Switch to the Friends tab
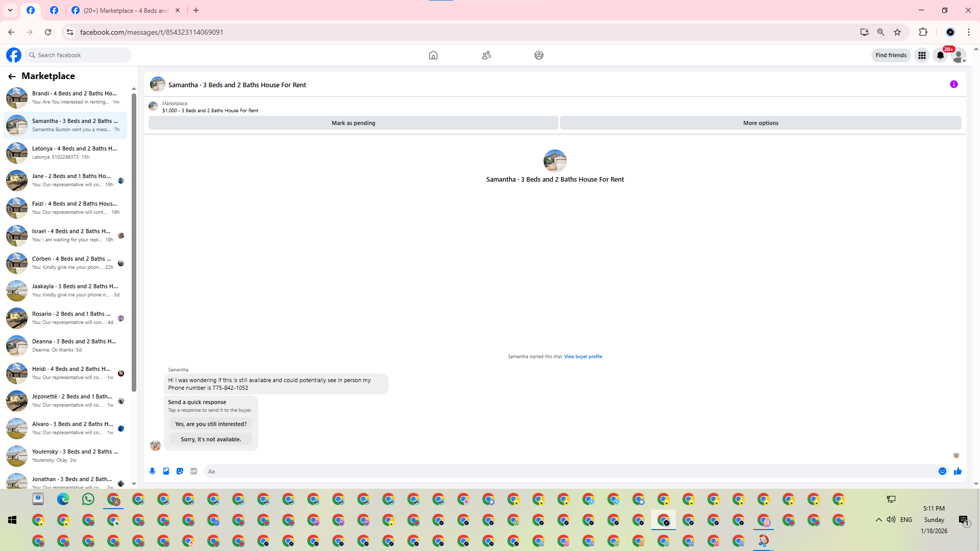The height and width of the screenshot is (551, 980). 486,55
